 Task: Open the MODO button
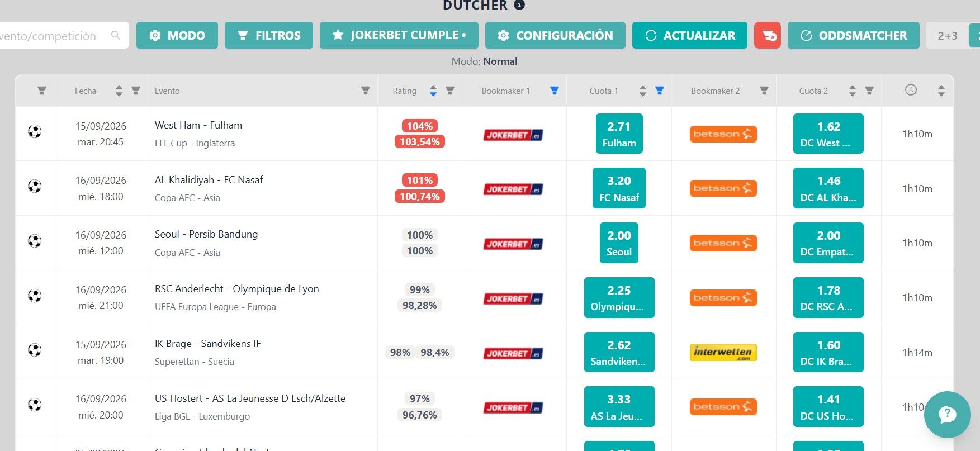[177, 35]
